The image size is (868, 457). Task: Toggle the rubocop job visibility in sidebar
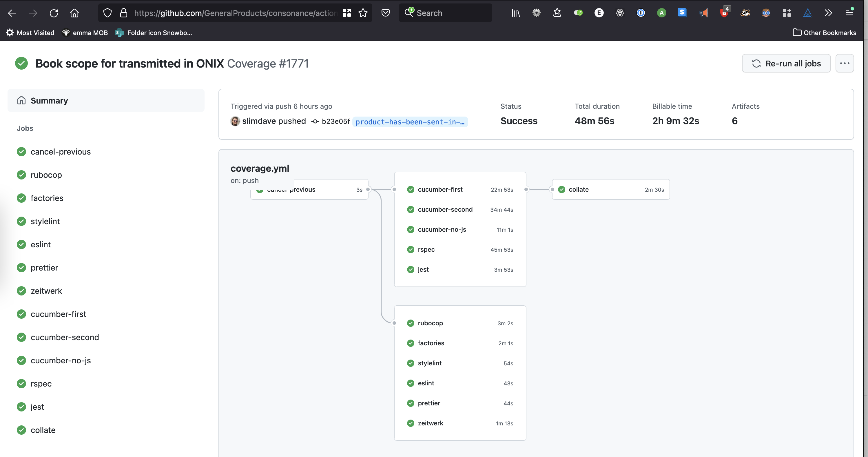coord(46,175)
